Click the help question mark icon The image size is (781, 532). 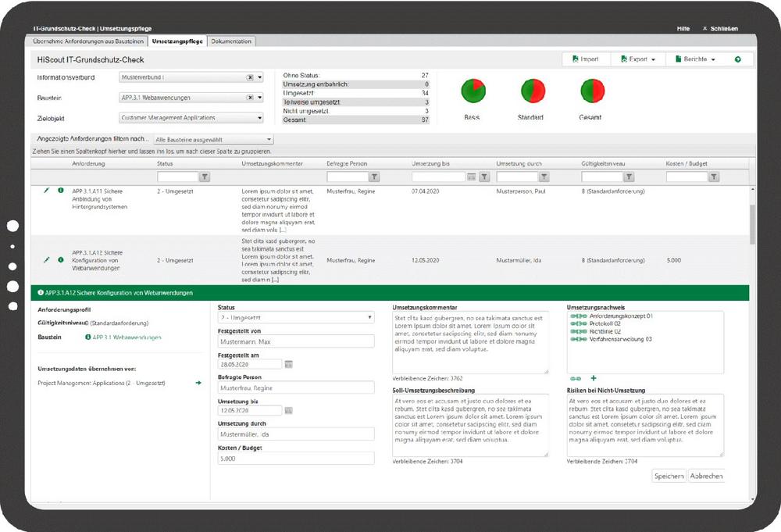tap(737, 59)
